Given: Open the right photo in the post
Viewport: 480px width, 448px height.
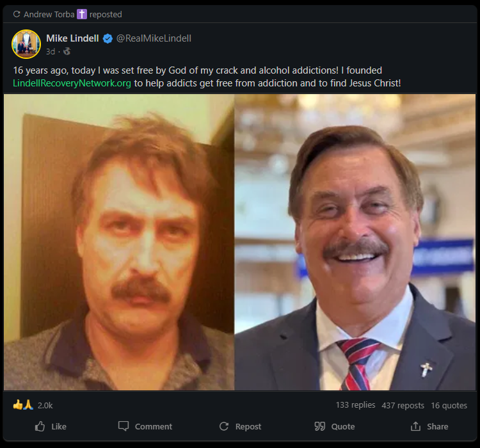Looking at the screenshot, I should coord(355,242).
